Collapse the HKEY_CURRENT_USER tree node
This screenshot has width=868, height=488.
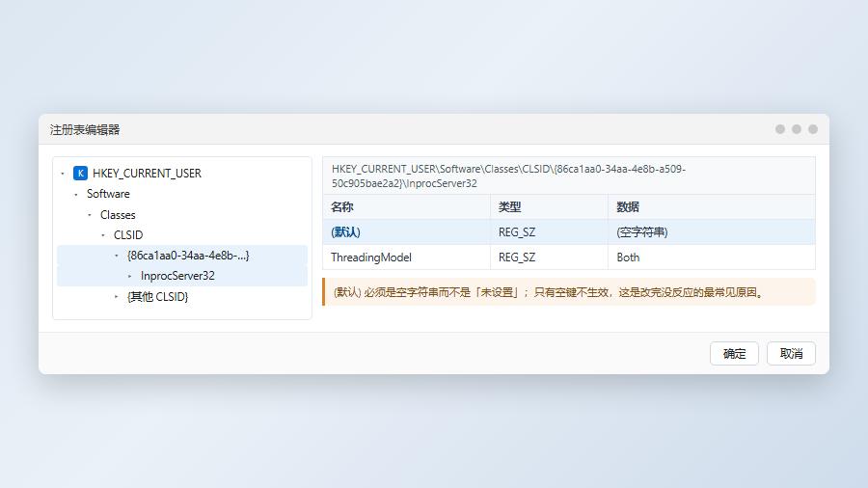[63, 174]
